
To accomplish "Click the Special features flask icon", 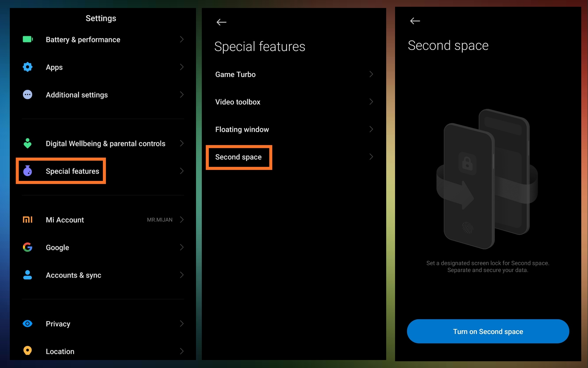I will [28, 171].
